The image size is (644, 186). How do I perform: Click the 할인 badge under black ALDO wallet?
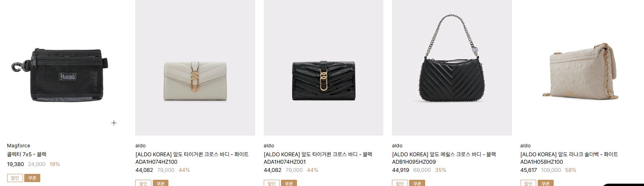pyautogui.click(x=272, y=183)
